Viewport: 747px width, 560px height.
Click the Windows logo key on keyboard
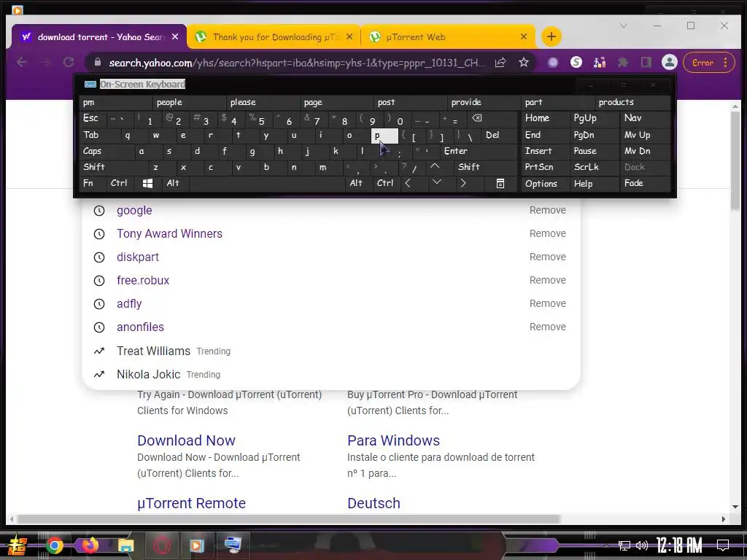[x=147, y=183]
